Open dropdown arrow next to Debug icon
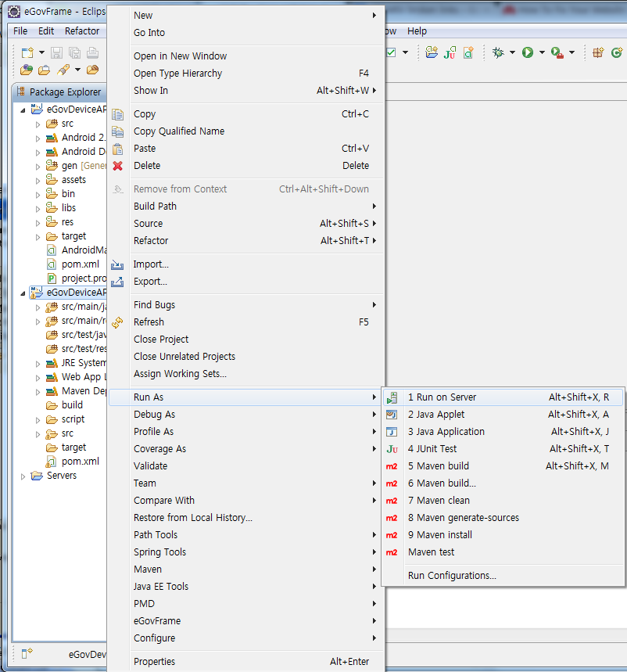Screen dimensions: 627x672 coord(512,52)
